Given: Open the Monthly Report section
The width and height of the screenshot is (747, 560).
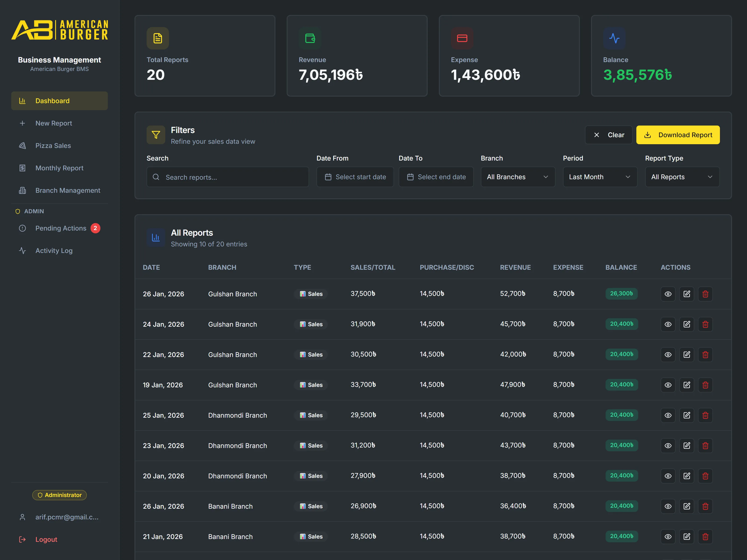Looking at the screenshot, I should (59, 168).
